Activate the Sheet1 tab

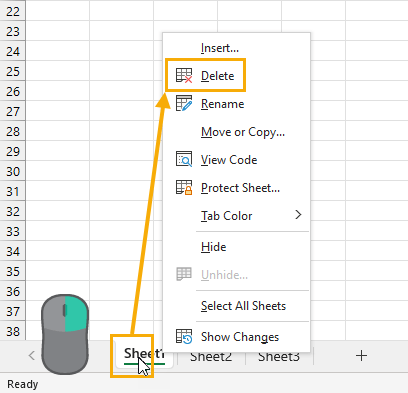[144, 354]
